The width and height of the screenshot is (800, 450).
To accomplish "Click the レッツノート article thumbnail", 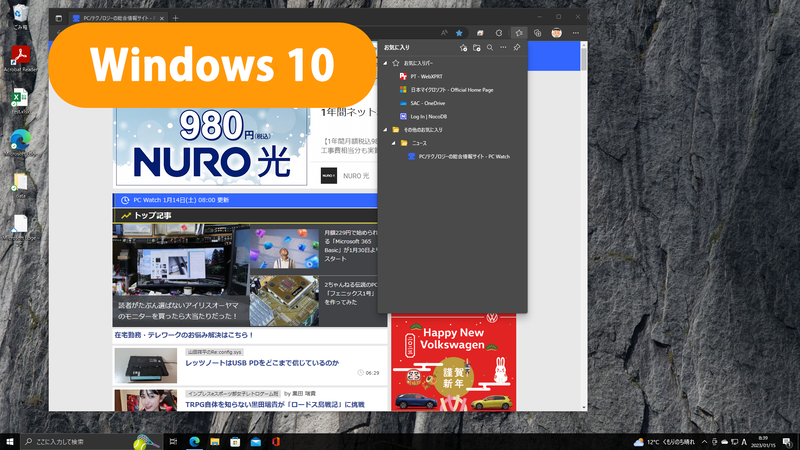I will point(146,366).
